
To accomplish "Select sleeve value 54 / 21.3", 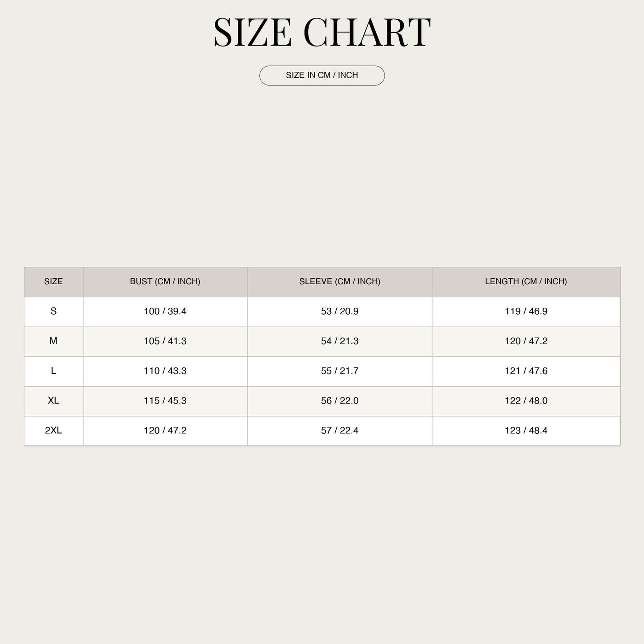I will [x=340, y=341].
